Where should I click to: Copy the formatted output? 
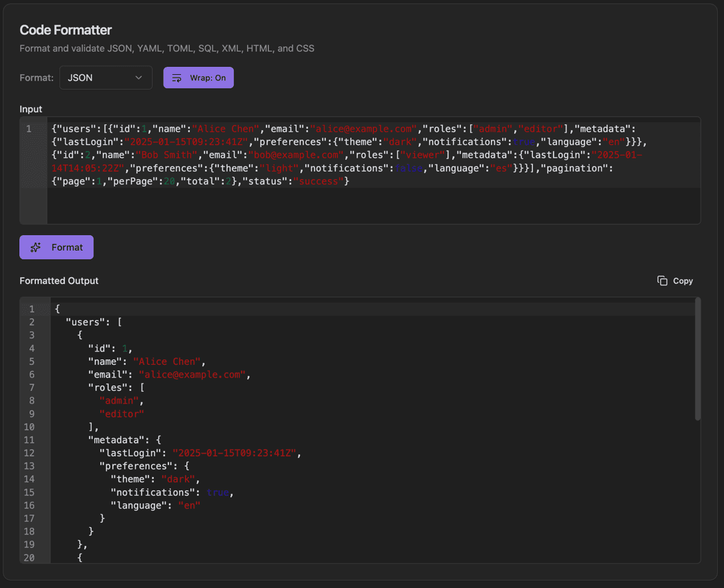coord(675,281)
